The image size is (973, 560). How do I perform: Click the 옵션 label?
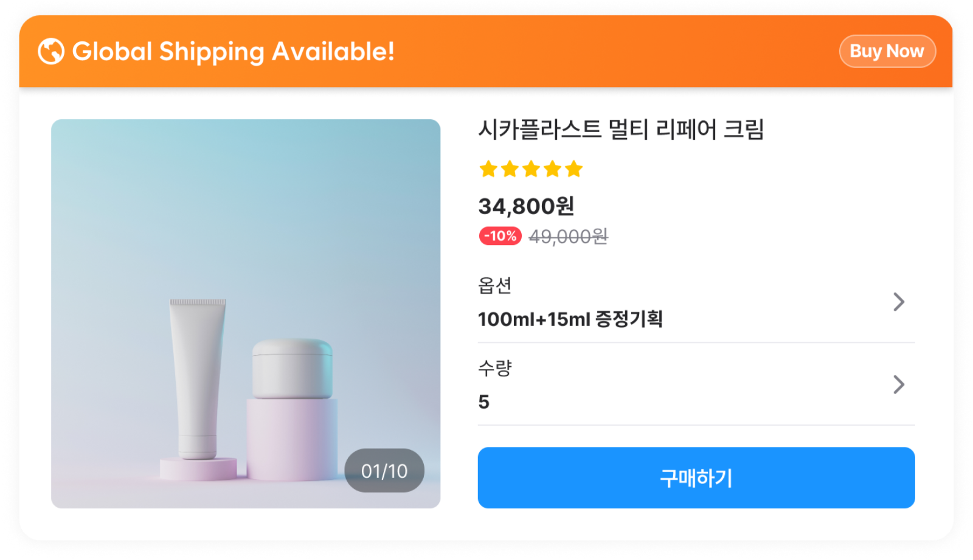point(494,286)
